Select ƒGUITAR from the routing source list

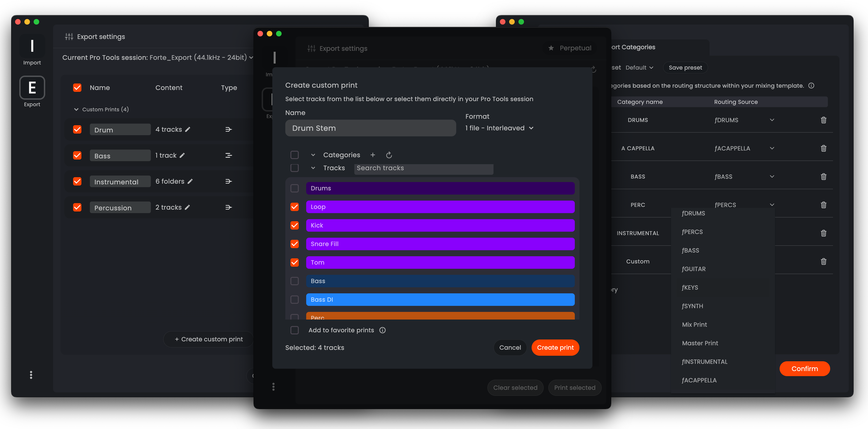pyautogui.click(x=694, y=269)
